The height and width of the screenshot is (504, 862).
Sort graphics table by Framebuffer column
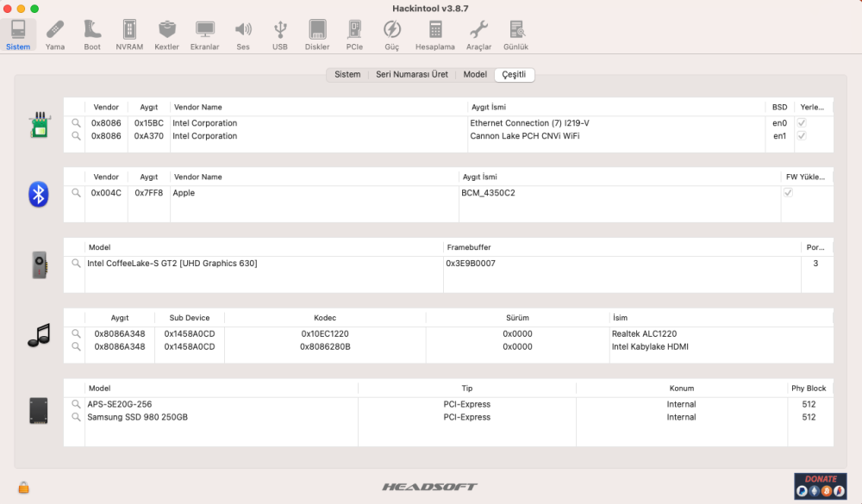622,247
